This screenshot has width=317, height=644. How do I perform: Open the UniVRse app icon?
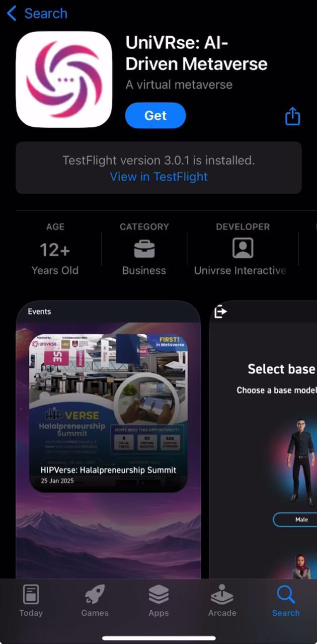coord(64,79)
